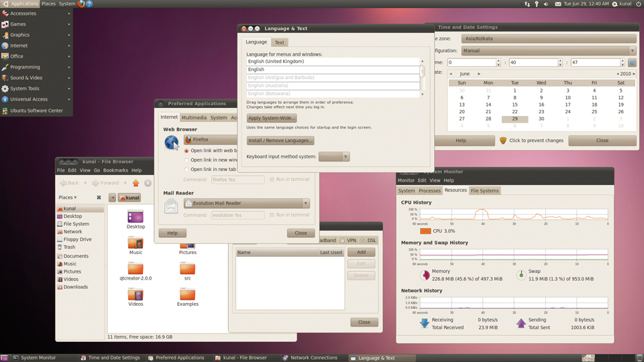644x362 pixels.
Task: Open the Back history dropdown arrow
Action: [x=85, y=183]
